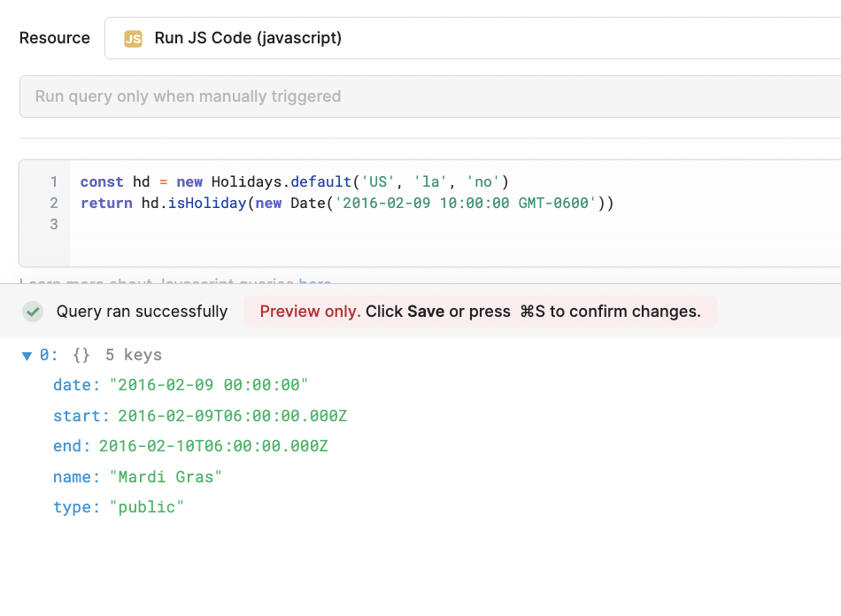Click the Preview only warning banner

[480, 312]
